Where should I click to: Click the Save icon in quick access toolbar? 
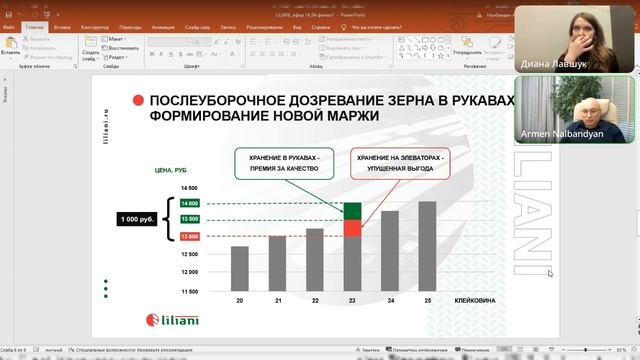click(x=9, y=15)
